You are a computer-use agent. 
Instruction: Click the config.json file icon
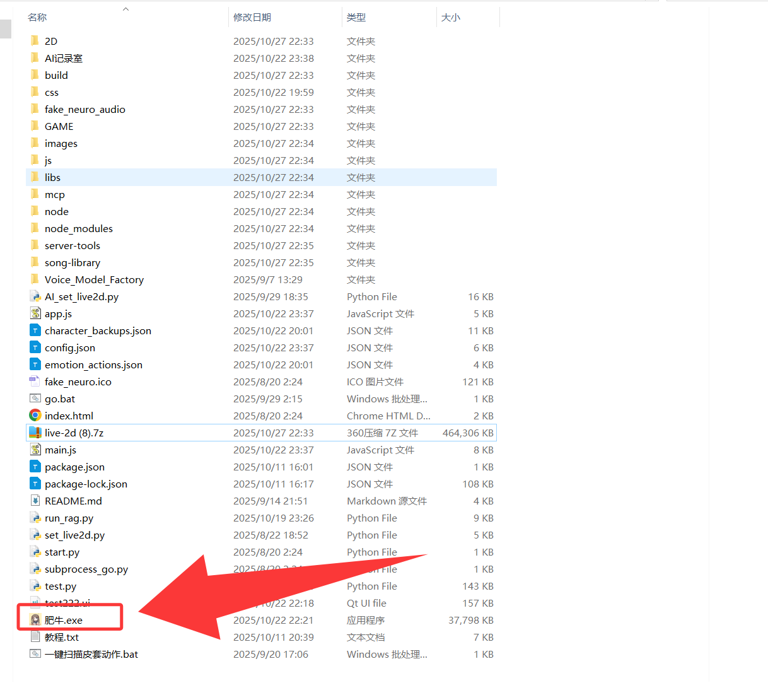click(x=35, y=347)
